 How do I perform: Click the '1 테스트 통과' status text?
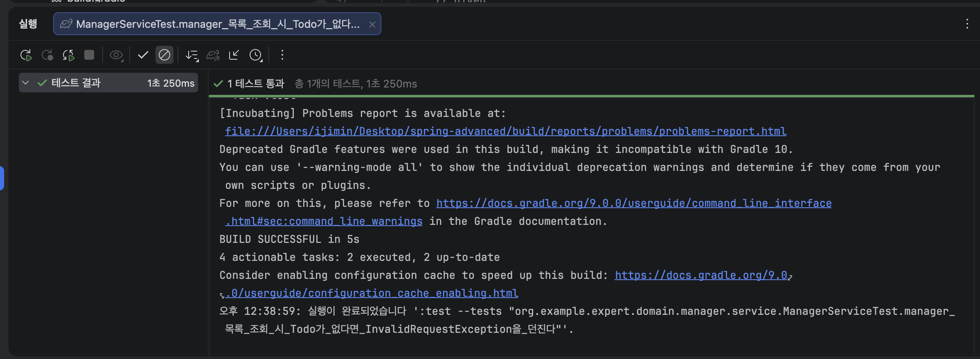[x=255, y=84]
